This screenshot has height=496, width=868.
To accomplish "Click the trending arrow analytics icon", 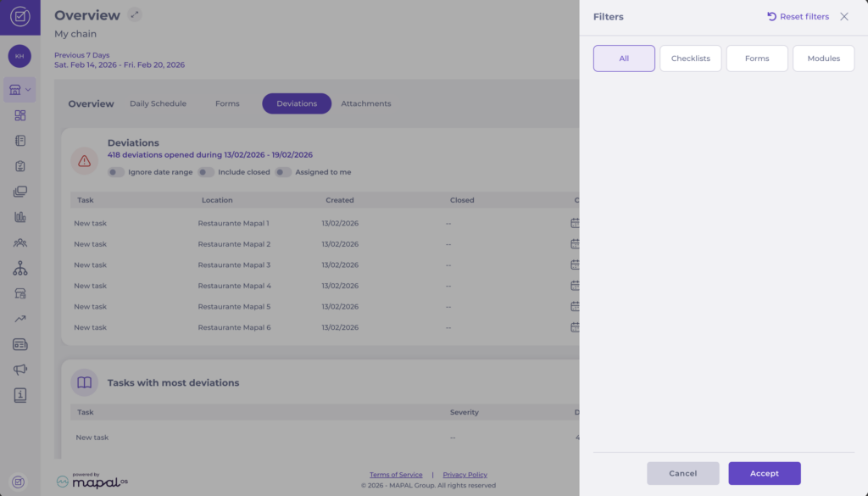I will tap(20, 319).
